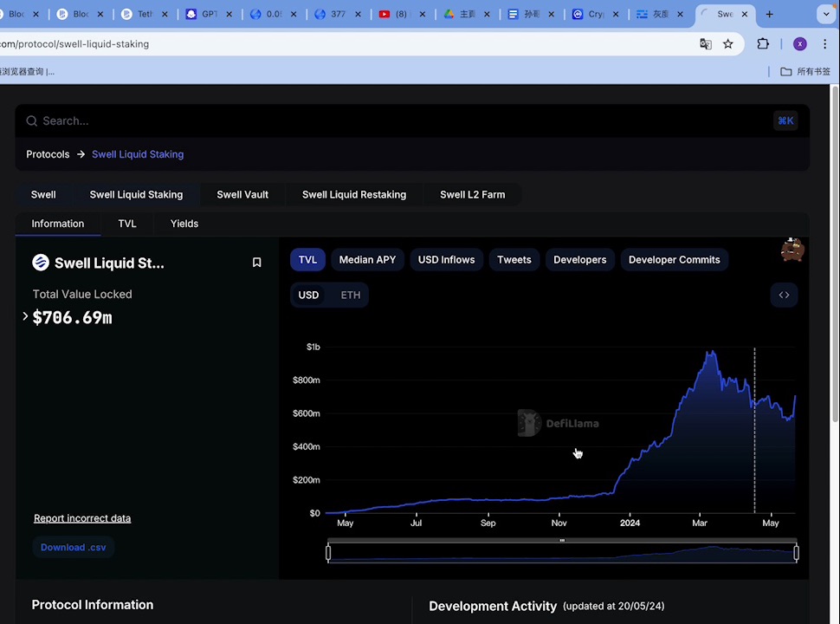Click the left handle of chart range slider
The image size is (840, 624).
328,552
